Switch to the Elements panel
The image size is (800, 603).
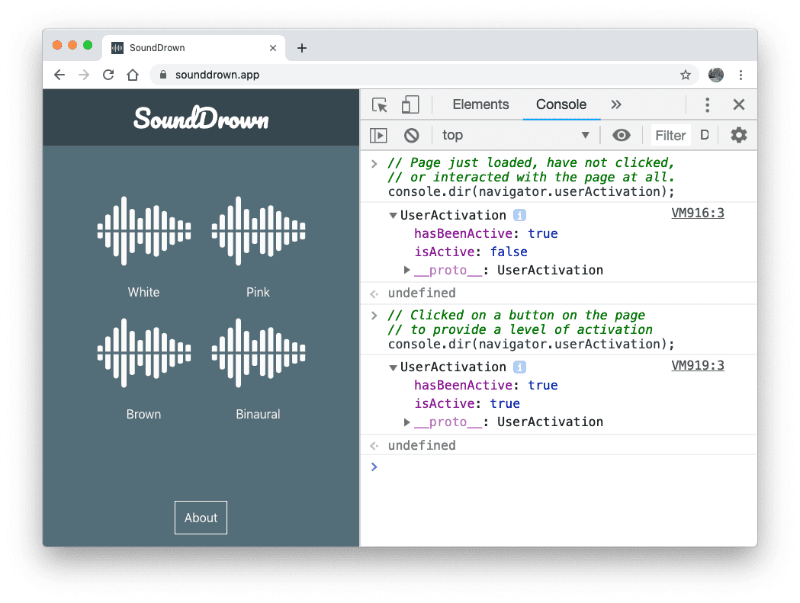pos(480,104)
